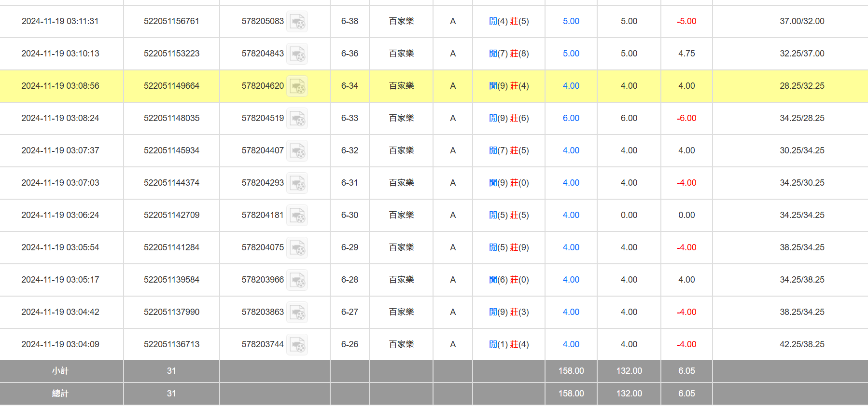Open replay icon in highlighted row 578204620
Screen dimensions: 868x408
297,86
